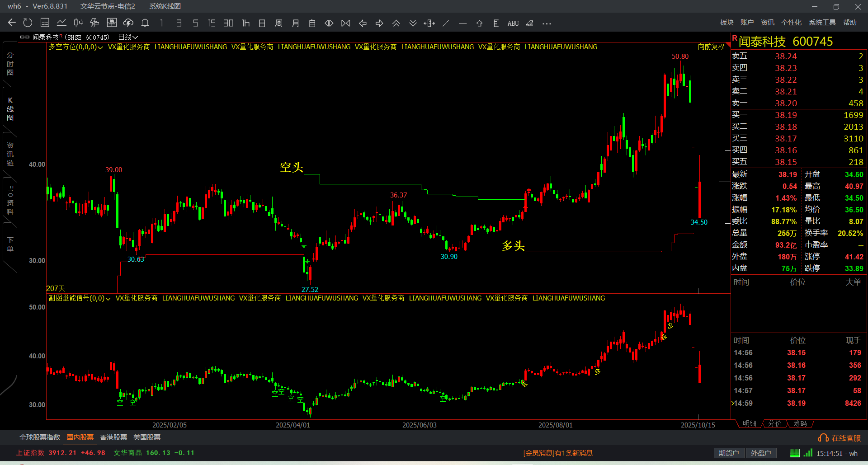
Task: Click the hollow left arrow icon
Action: pyautogui.click(x=363, y=23)
